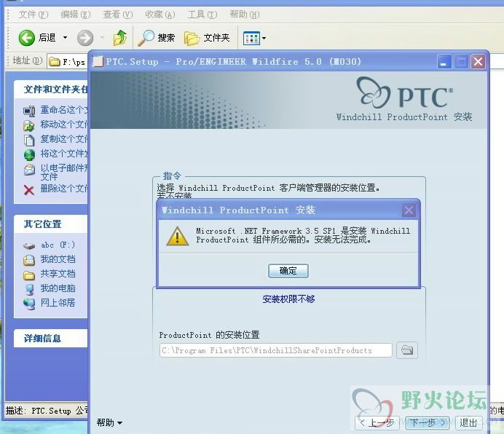The height and width of the screenshot is (434, 504).
Task: Click the Explorer address bar showing F:\ps
Action: (67, 61)
